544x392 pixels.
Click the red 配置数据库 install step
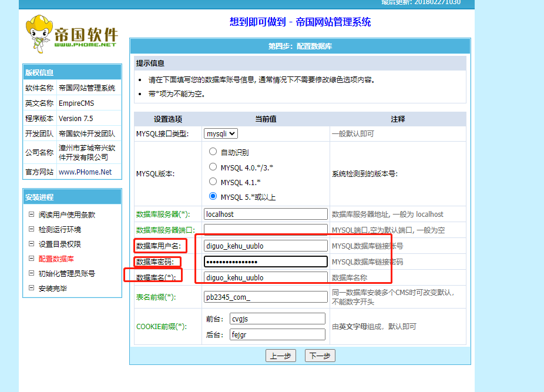[56, 259]
